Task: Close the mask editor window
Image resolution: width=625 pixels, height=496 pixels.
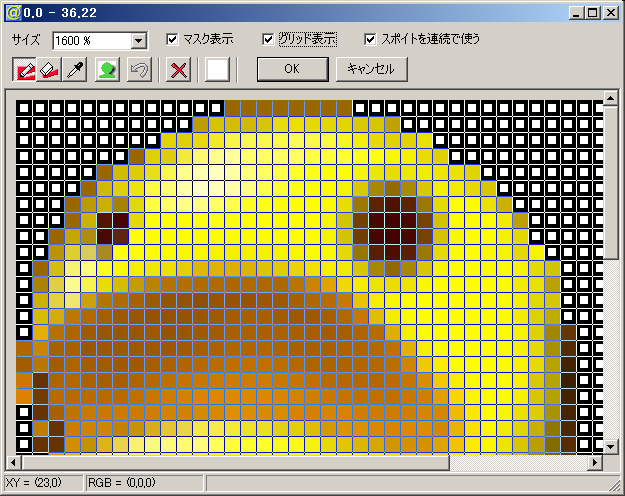Action: (x=611, y=13)
